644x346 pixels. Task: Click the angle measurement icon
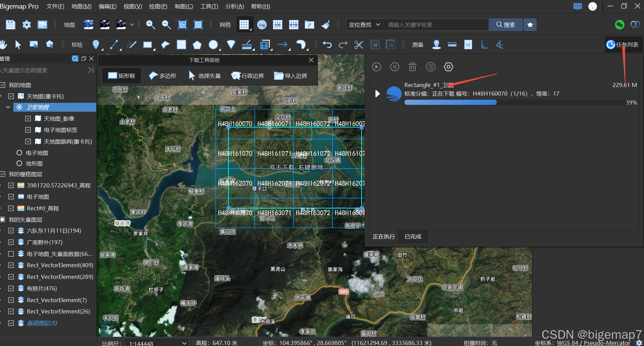pos(500,45)
